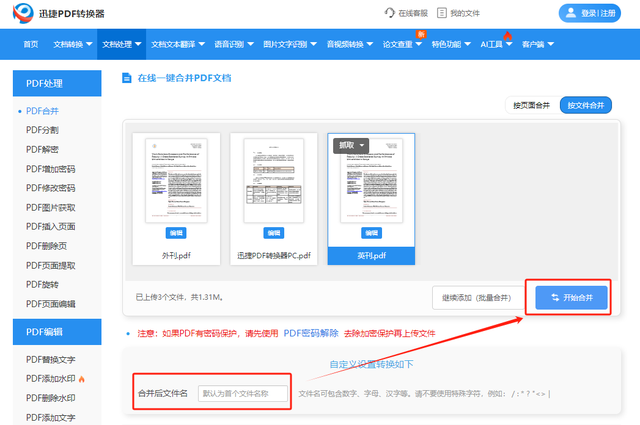Expand 音视频转换 dropdown menu
Screen dimensions: 640x425
pyautogui.click(x=350, y=44)
